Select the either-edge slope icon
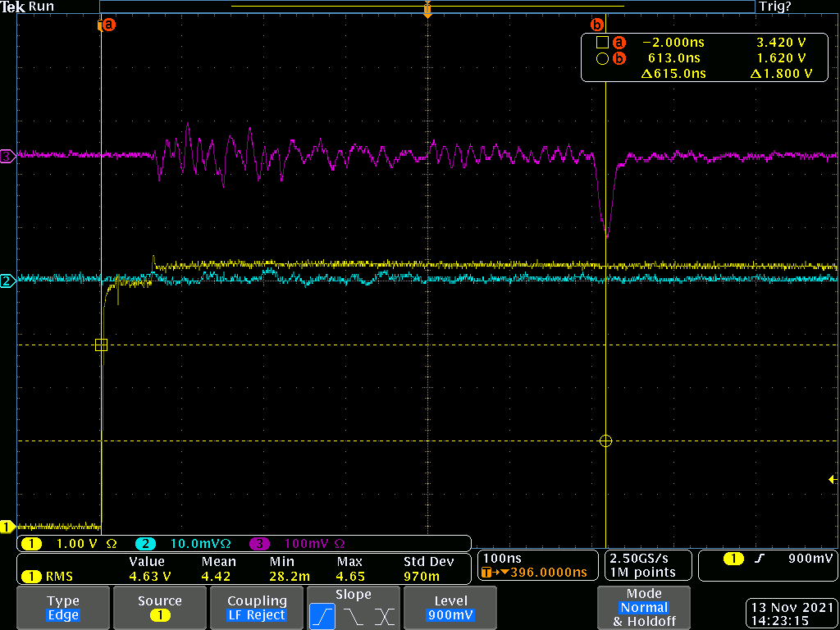Screen dimensions: 840x630 pyautogui.click(x=385, y=615)
